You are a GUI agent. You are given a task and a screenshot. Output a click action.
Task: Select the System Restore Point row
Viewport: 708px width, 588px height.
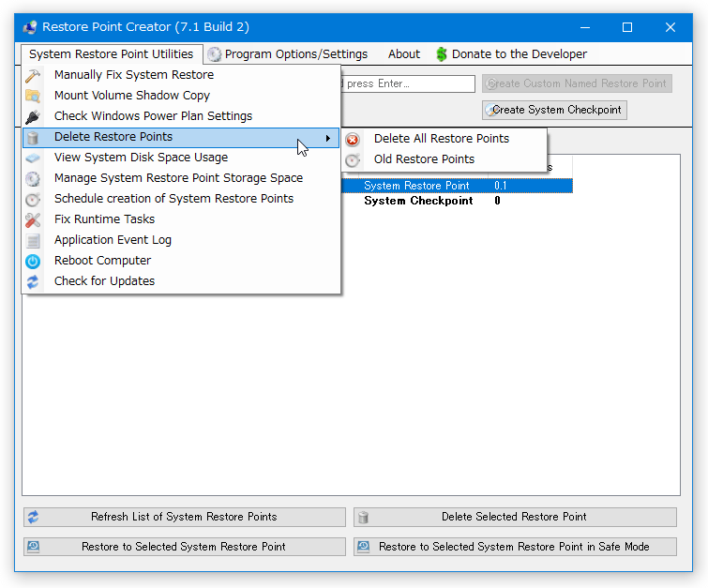pos(457,186)
